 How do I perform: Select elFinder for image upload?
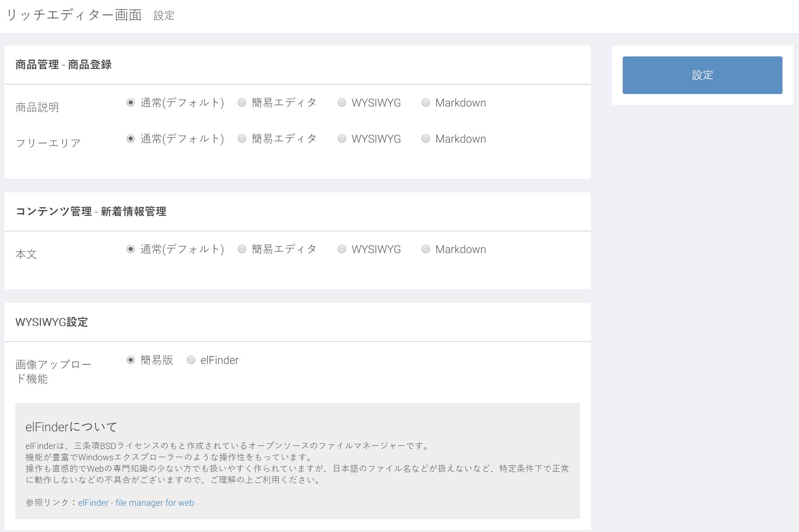pyautogui.click(x=191, y=360)
